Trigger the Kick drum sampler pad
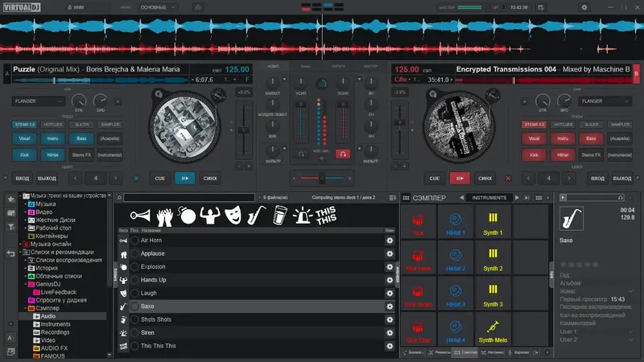 [x=418, y=222]
